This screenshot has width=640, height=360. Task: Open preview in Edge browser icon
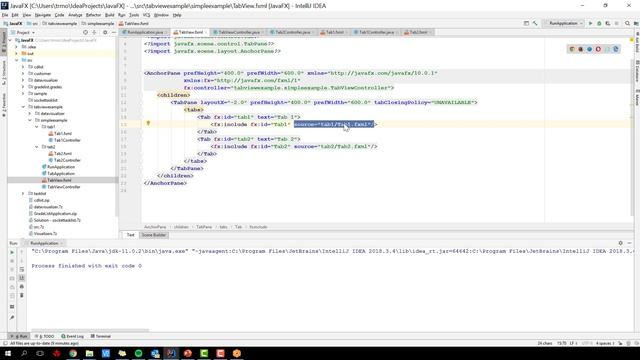(x=616, y=49)
